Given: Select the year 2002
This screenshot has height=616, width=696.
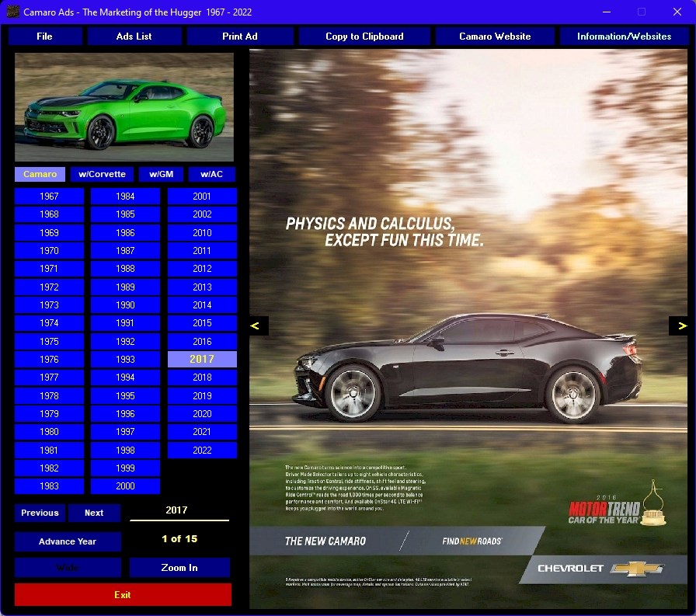Looking at the screenshot, I should [x=202, y=214].
